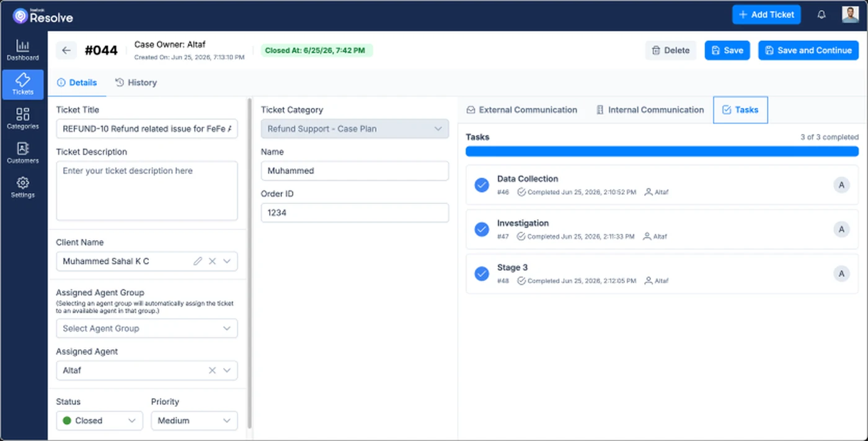Click the left panel vertical scrollbar

(x=250, y=262)
